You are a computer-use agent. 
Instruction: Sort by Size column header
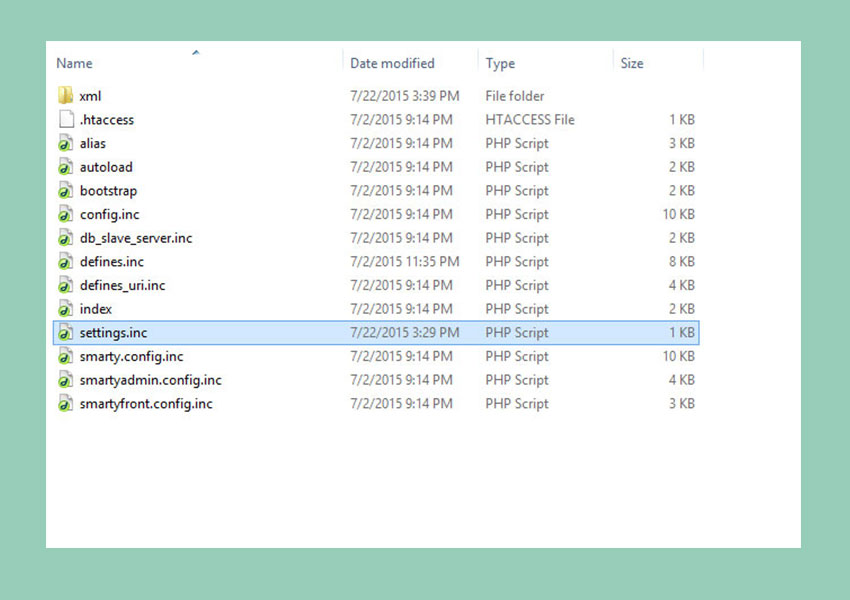[x=632, y=63]
